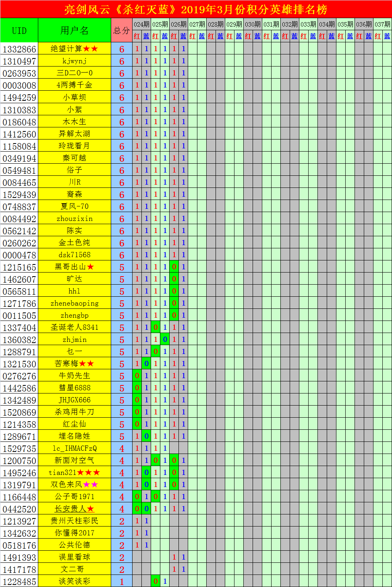Click username 圣诞老人8341

pos(75,327)
